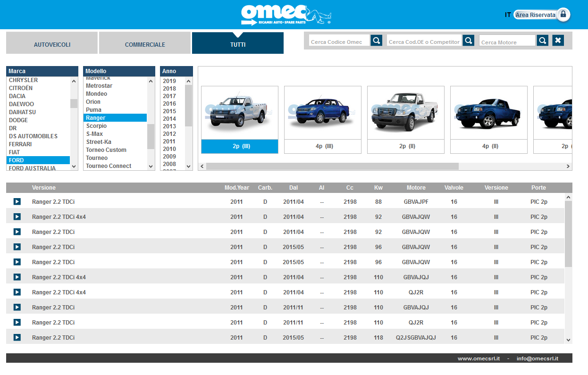588x375 pixels.
Task: Click Marca list scroll-up arrow
Action: (x=74, y=81)
